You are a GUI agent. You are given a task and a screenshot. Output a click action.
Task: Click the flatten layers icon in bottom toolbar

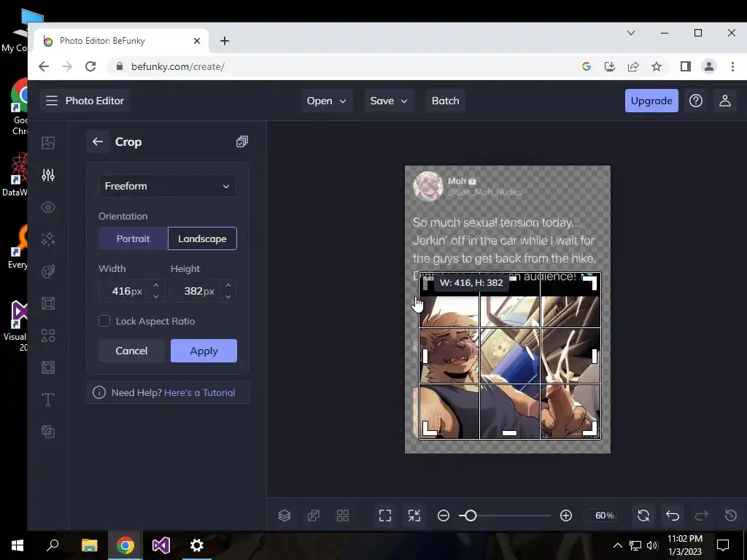pyautogui.click(x=314, y=516)
